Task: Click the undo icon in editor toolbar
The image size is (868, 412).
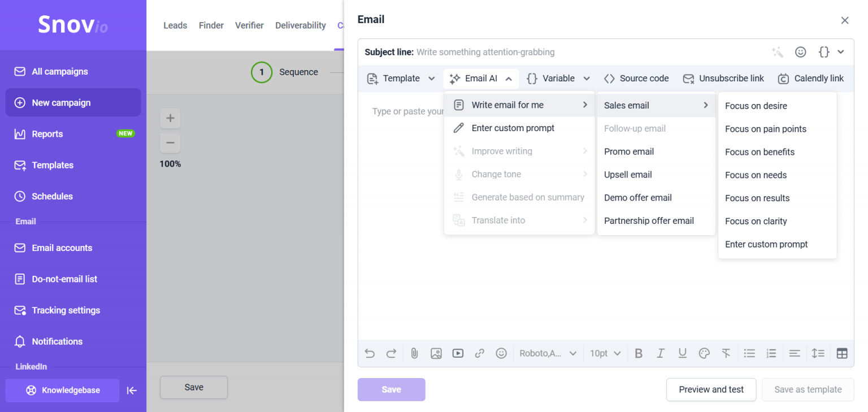Action: (x=370, y=353)
